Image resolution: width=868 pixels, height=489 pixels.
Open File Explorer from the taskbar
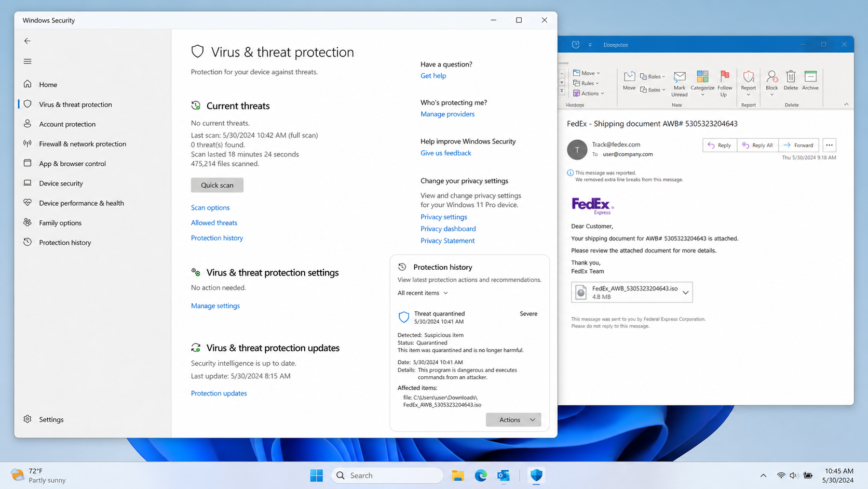(457, 475)
